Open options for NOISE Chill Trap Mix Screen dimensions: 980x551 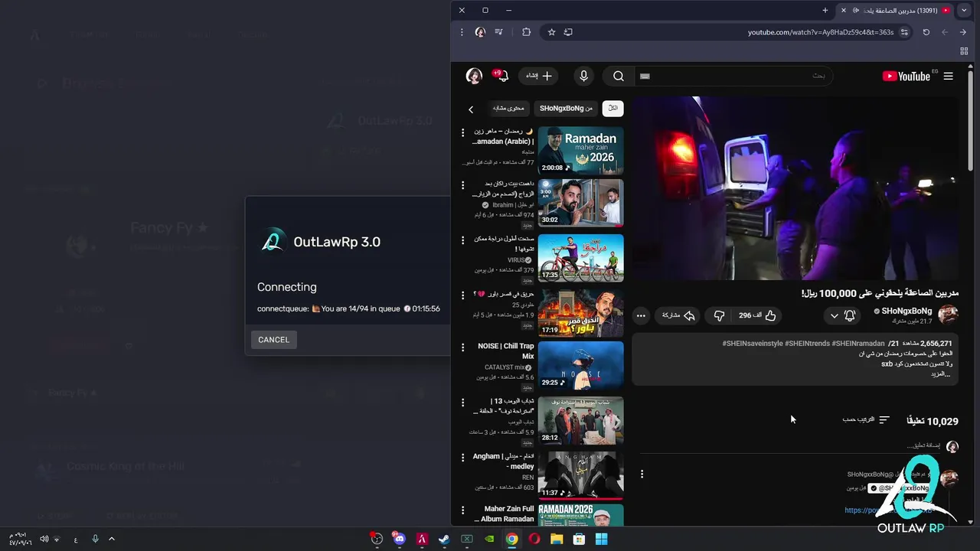[x=462, y=347]
